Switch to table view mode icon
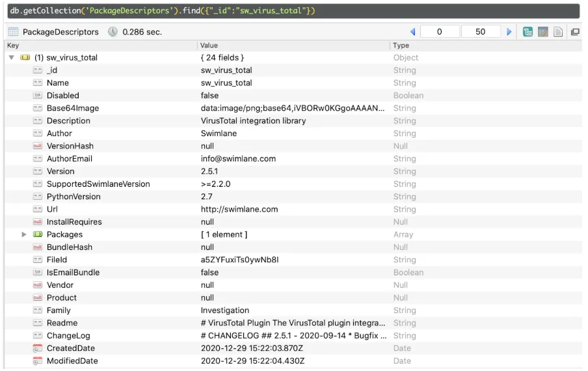 (x=542, y=32)
